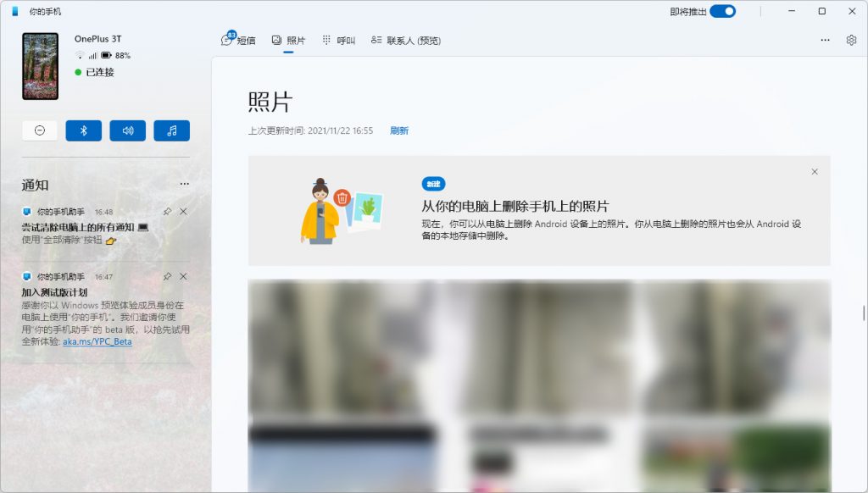
Task: Open the 通知 section options ellipsis
Action: [x=185, y=184]
